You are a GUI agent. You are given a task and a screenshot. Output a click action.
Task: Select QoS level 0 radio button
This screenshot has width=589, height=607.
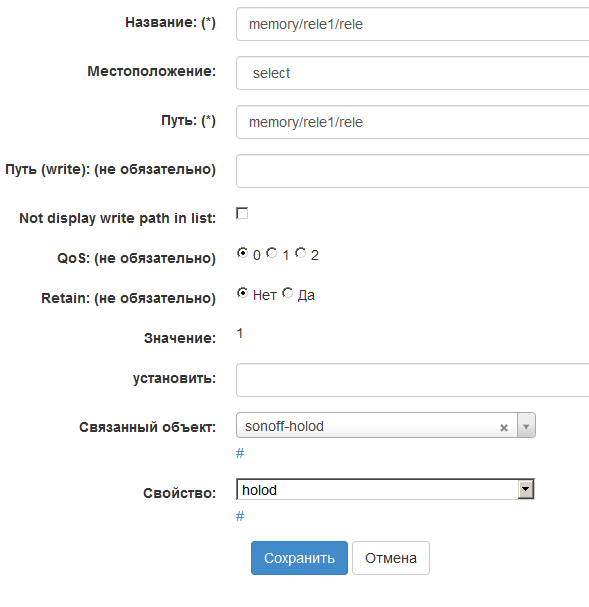click(x=242, y=253)
